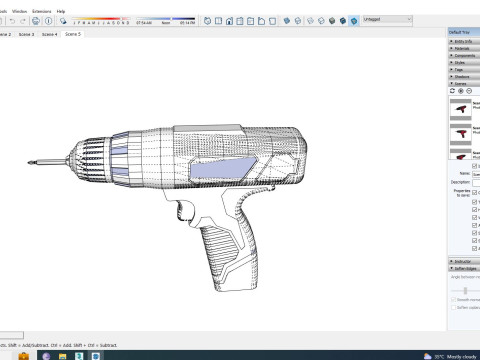Open the weather widget in taskbar
Screen dimensions: 480x360
(450, 356)
